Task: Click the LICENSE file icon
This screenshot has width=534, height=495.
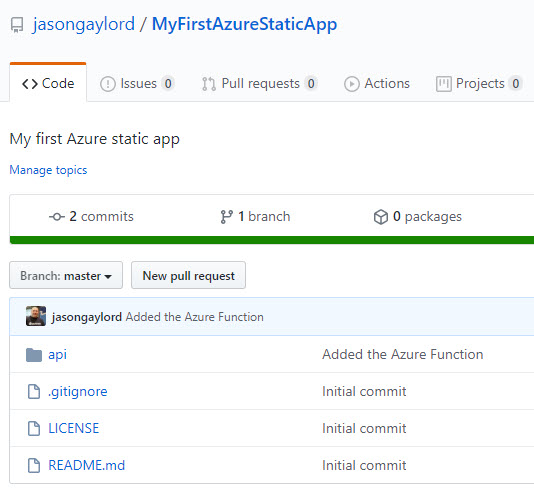Action: pyautogui.click(x=34, y=429)
